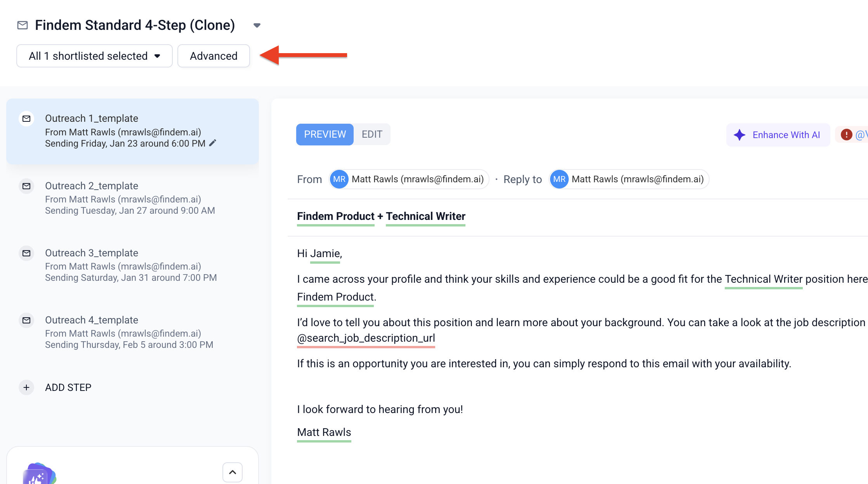
Task: Open the 'All 1 shortlisted selected' dropdown
Action: (x=94, y=56)
